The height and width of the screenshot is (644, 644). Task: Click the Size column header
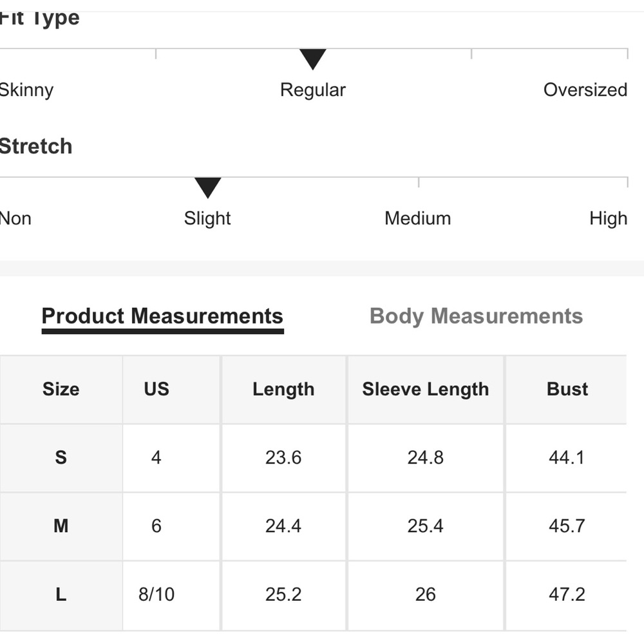[61, 389]
